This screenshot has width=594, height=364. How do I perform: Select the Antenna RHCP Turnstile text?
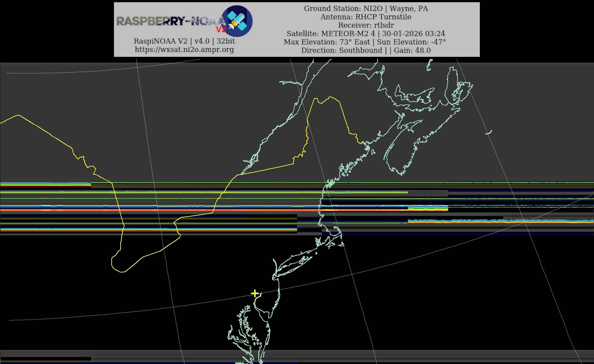pos(366,17)
